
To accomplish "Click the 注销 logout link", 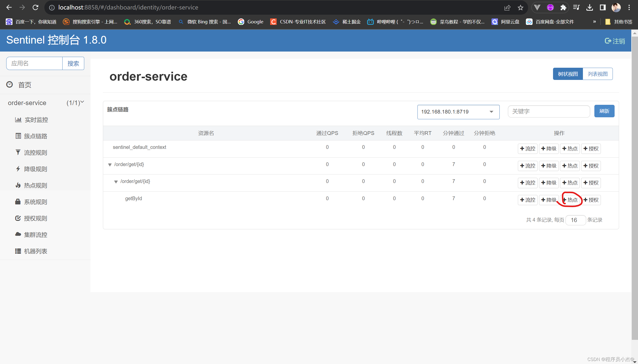I will tap(615, 41).
